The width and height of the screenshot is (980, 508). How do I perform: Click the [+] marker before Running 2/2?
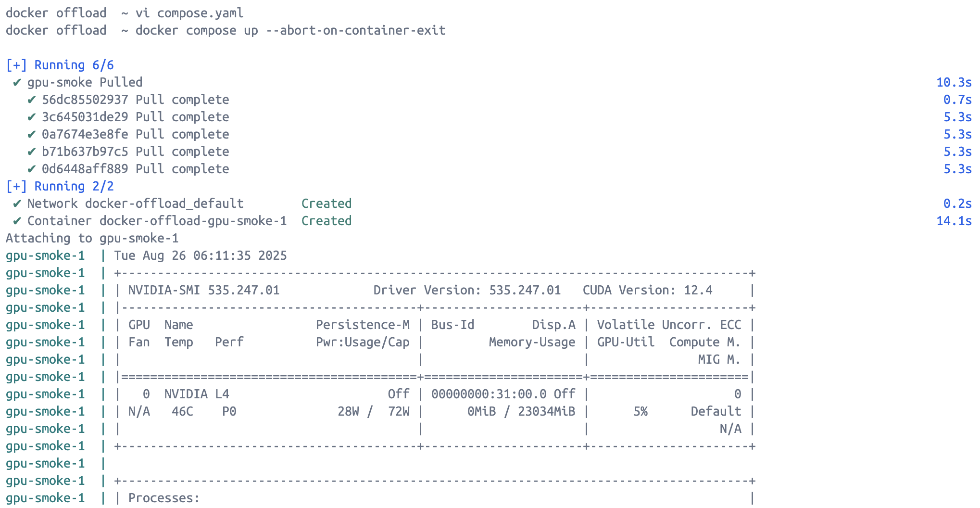16,186
